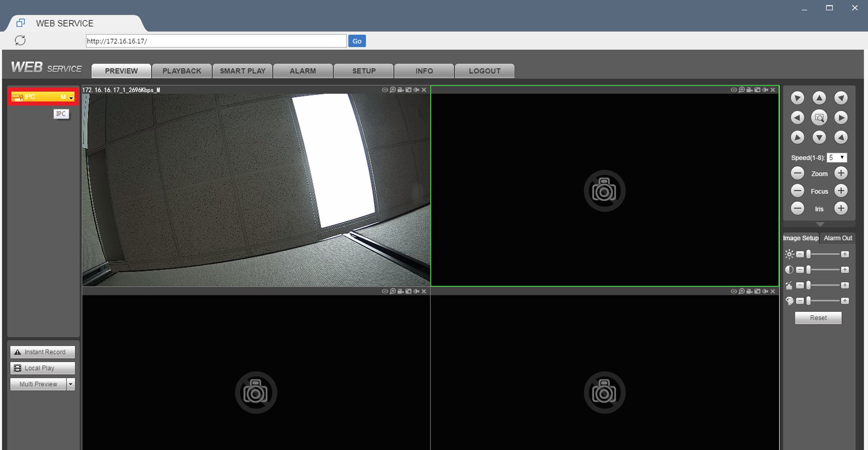This screenshot has width=868, height=450.
Task: Open the IPC stream type dropdown arrow
Action: click(x=71, y=97)
